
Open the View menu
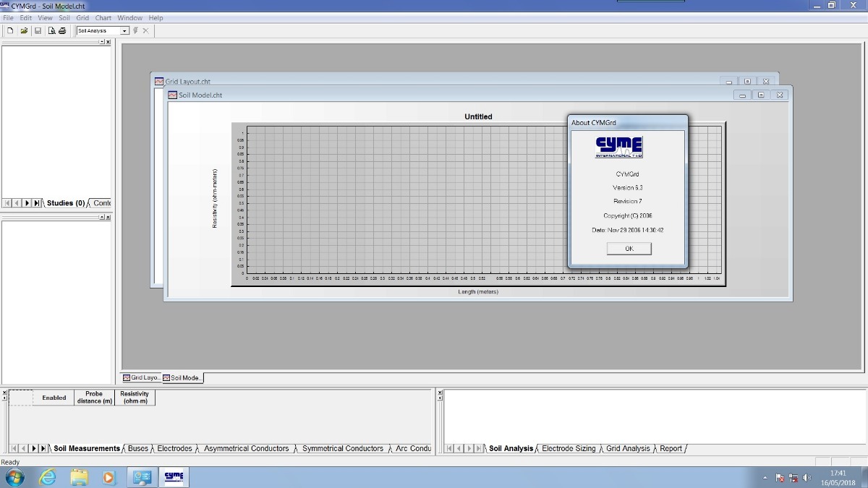(x=45, y=17)
